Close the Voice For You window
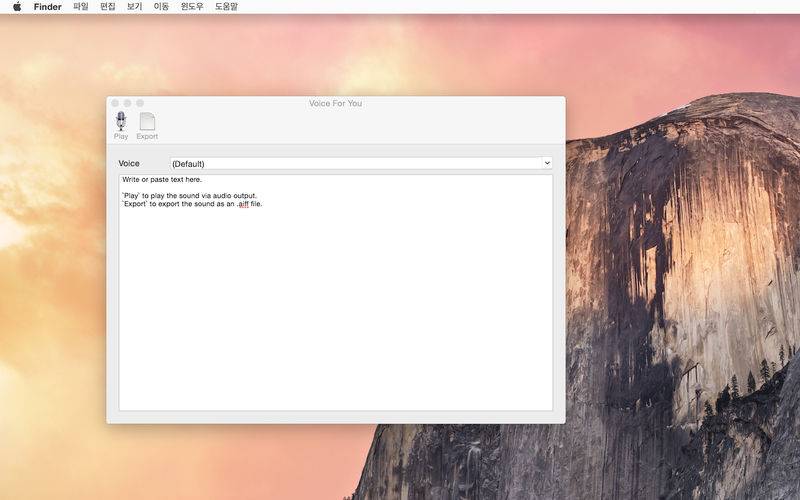Screen dimensions: 800x500 tap(115, 103)
